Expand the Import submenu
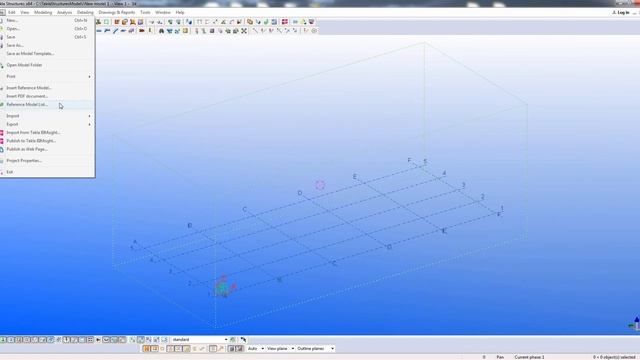Image resolution: width=640 pixels, height=360 pixels. (x=47, y=116)
